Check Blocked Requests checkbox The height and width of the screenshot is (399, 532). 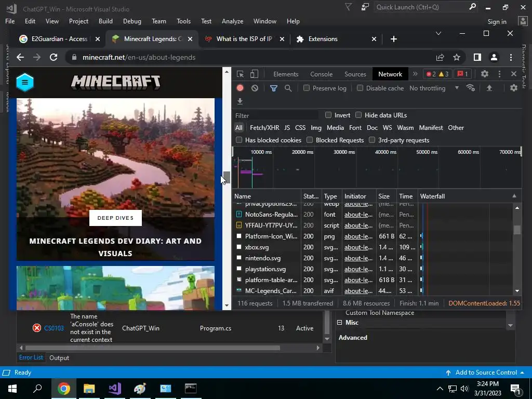(310, 140)
